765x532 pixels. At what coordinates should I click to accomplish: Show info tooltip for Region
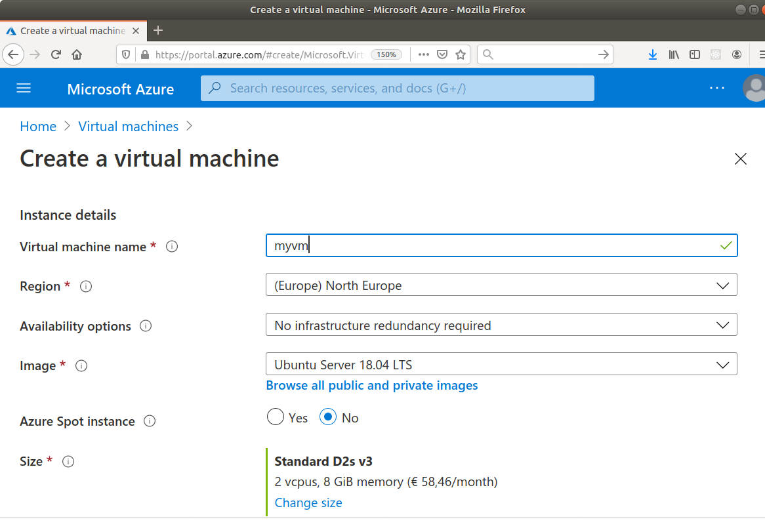86,286
